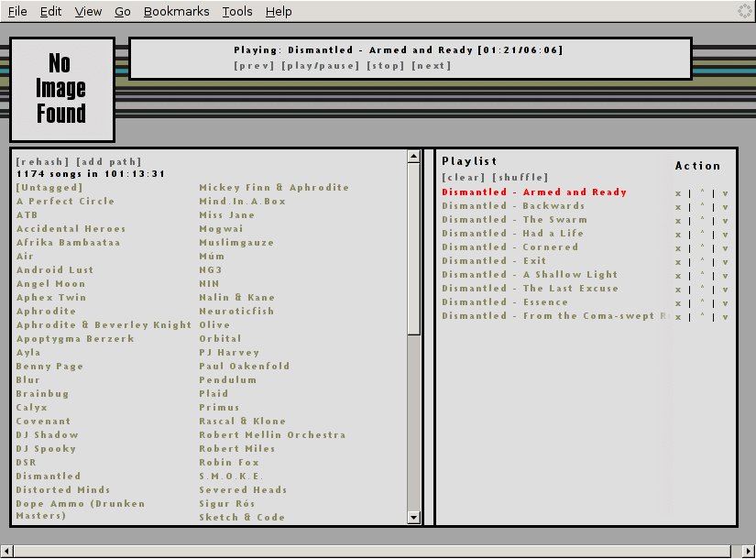The image size is (756, 559).
Task: Click the library scrollbar up arrow
Action: [413, 156]
